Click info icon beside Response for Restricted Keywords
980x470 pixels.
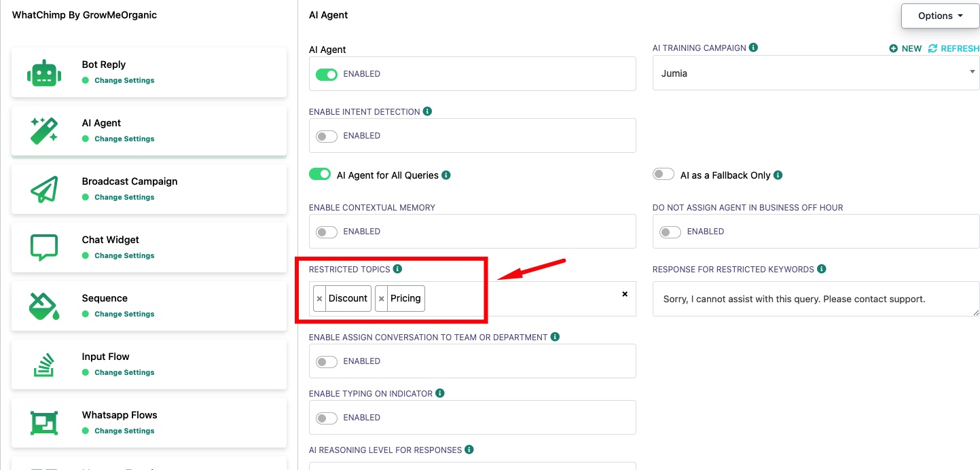click(822, 269)
